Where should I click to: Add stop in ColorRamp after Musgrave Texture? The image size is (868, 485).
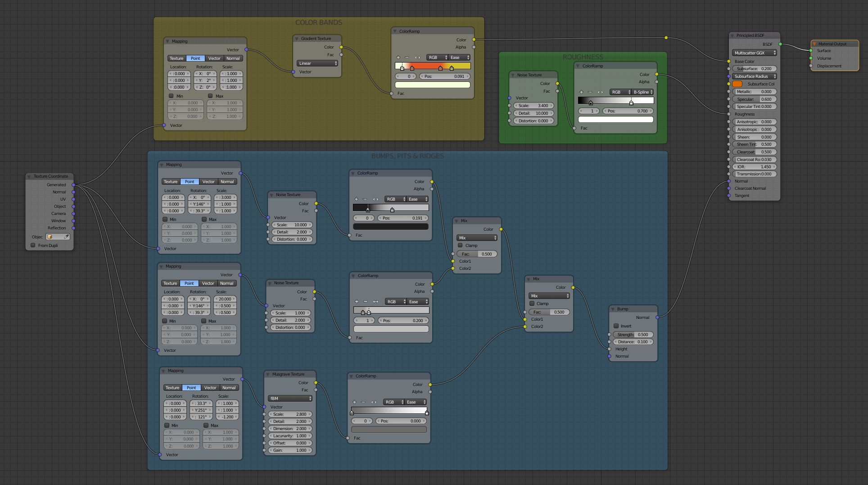click(354, 402)
